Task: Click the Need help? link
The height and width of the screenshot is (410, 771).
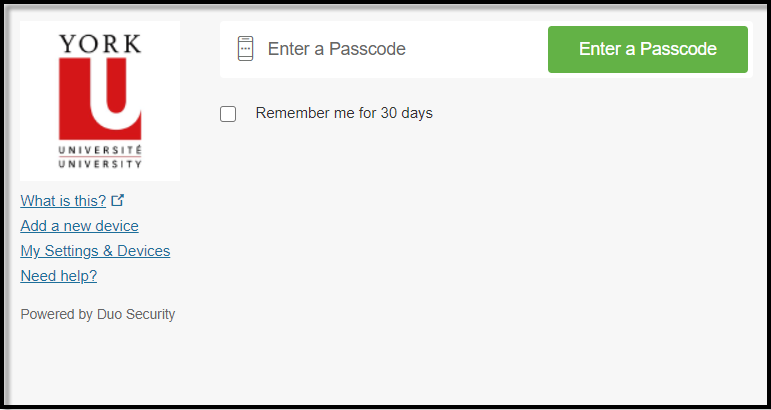Action: 58,276
